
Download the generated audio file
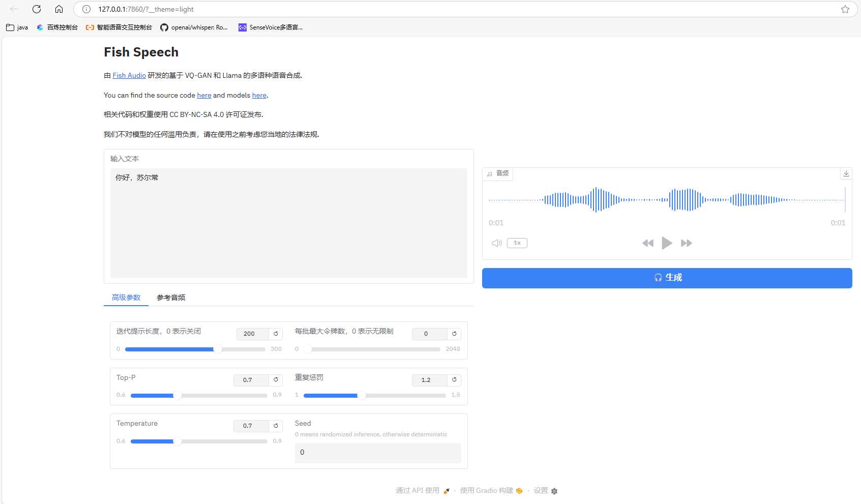[846, 173]
